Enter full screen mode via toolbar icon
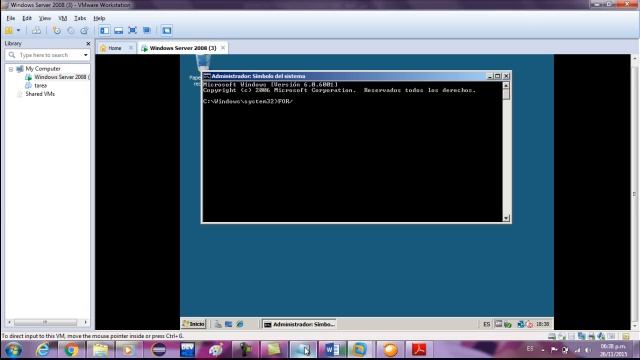This screenshot has width=640, height=360. (132, 30)
